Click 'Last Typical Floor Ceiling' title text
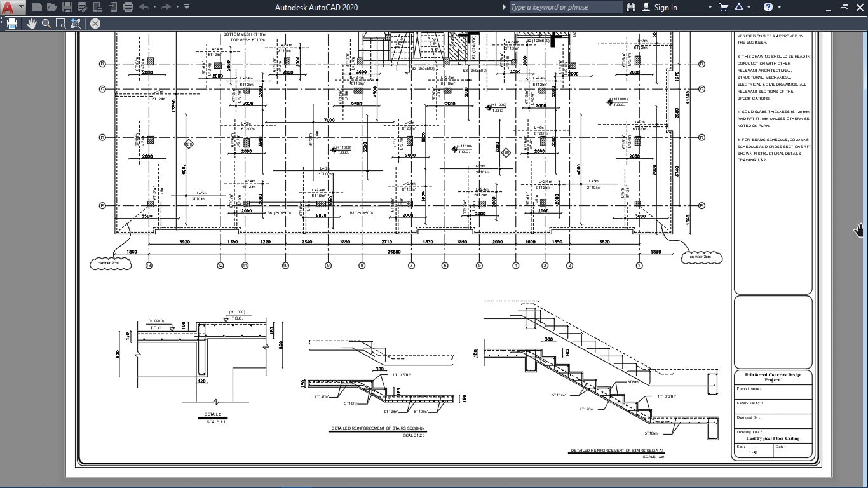 pyautogui.click(x=773, y=438)
